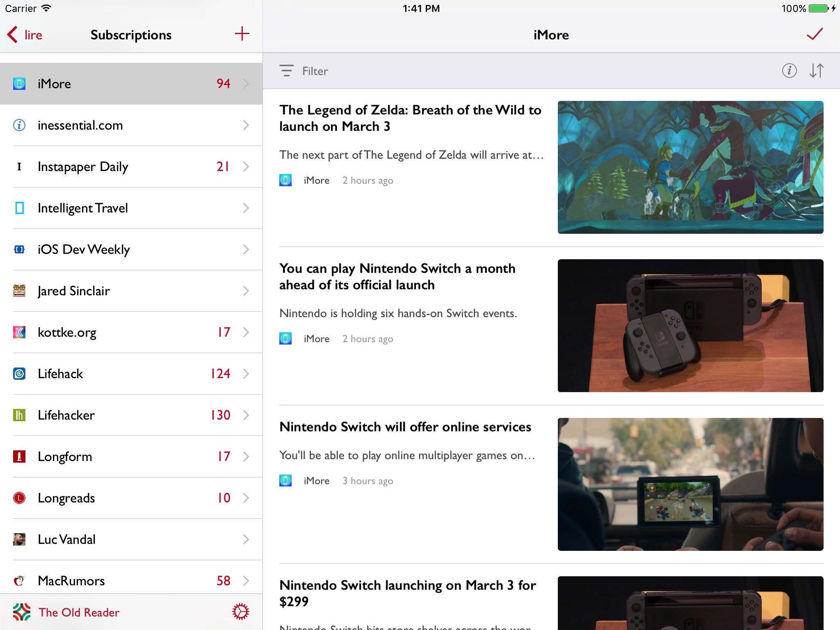Image resolution: width=840 pixels, height=630 pixels.
Task: Tap The Old Reader account label
Action: tap(79, 612)
